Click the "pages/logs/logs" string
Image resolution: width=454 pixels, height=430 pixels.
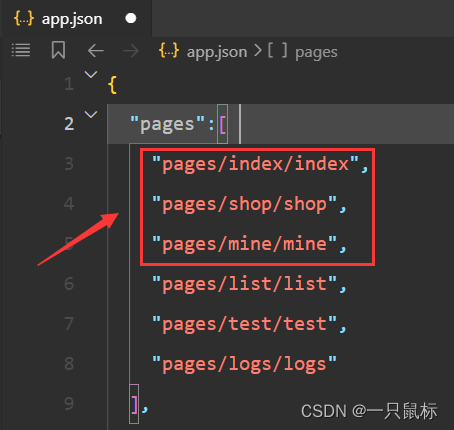pyautogui.click(x=244, y=364)
